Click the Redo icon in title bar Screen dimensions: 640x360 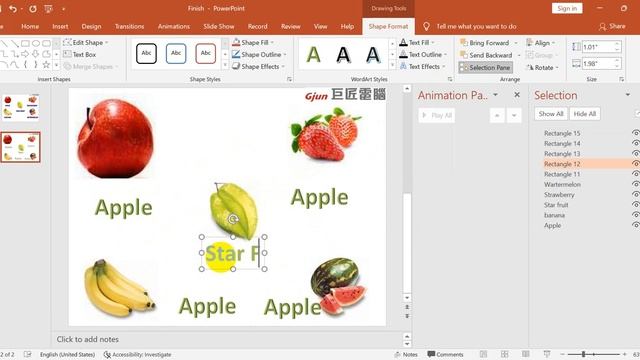click(x=33, y=9)
